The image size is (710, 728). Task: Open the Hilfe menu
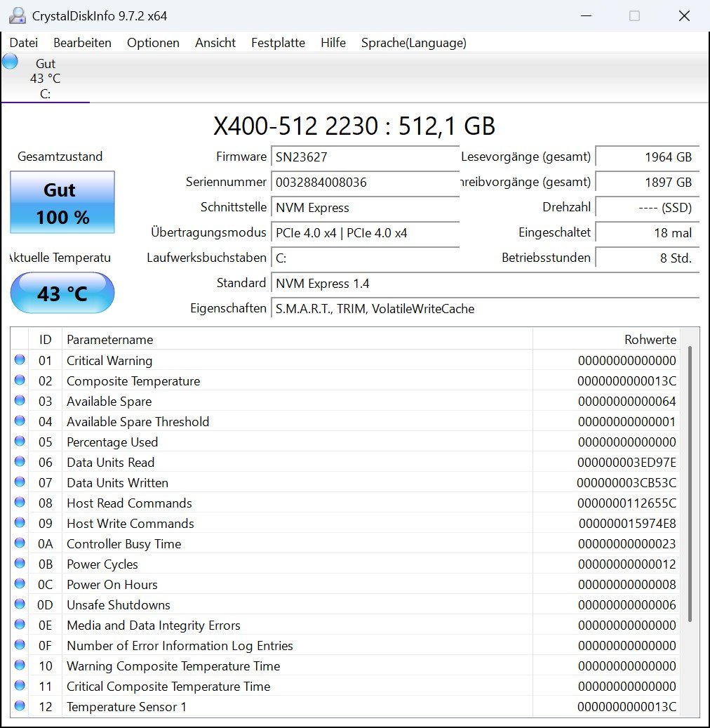[333, 43]
